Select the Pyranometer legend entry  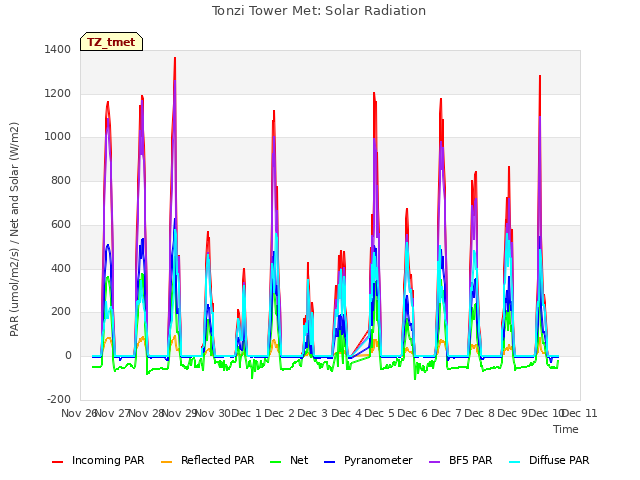pyautogui.click(x=368, y=460)
